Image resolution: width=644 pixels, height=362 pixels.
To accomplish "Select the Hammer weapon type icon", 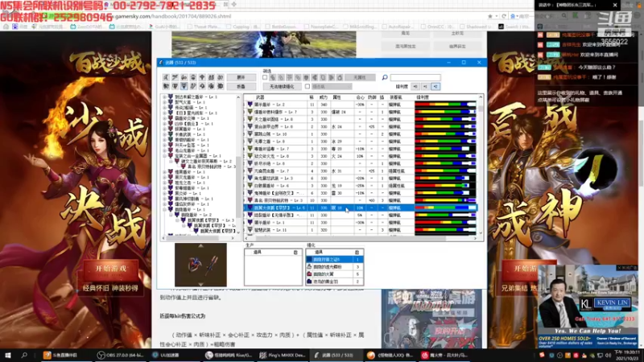I will 202,77.
